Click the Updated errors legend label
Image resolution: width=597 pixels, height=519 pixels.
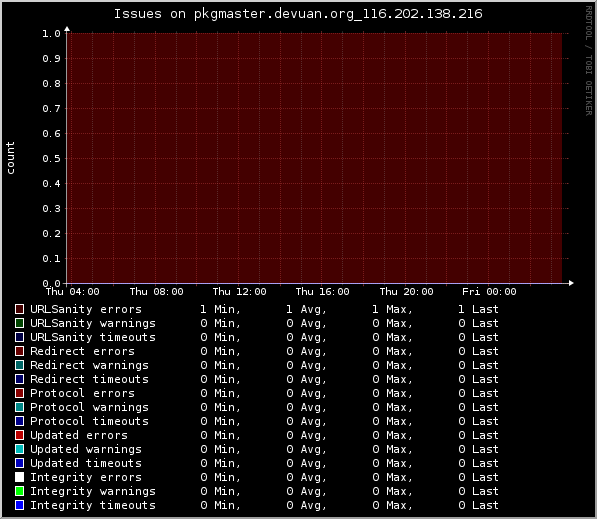click(79, 435)
